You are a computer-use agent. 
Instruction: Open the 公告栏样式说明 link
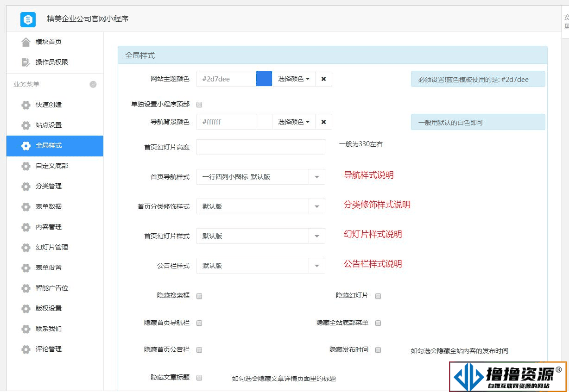[373, 264]
